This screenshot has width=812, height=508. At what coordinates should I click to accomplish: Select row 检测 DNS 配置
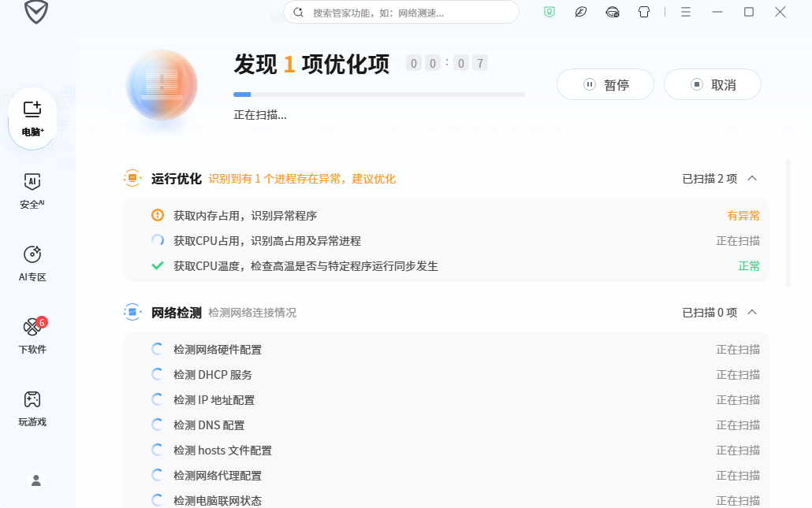pos(446,425)
